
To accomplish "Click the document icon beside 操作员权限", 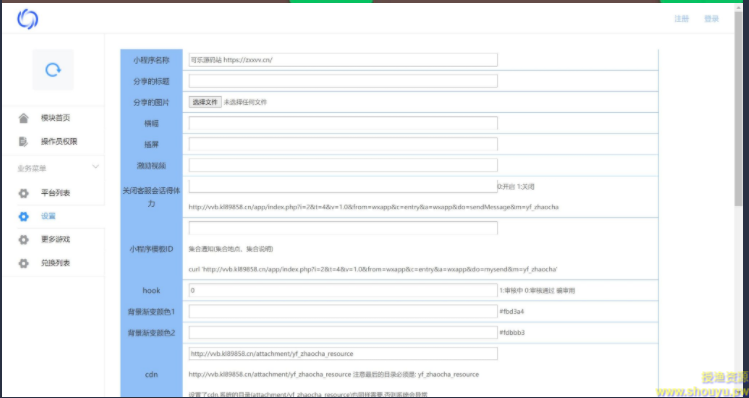I will point(23,141).
